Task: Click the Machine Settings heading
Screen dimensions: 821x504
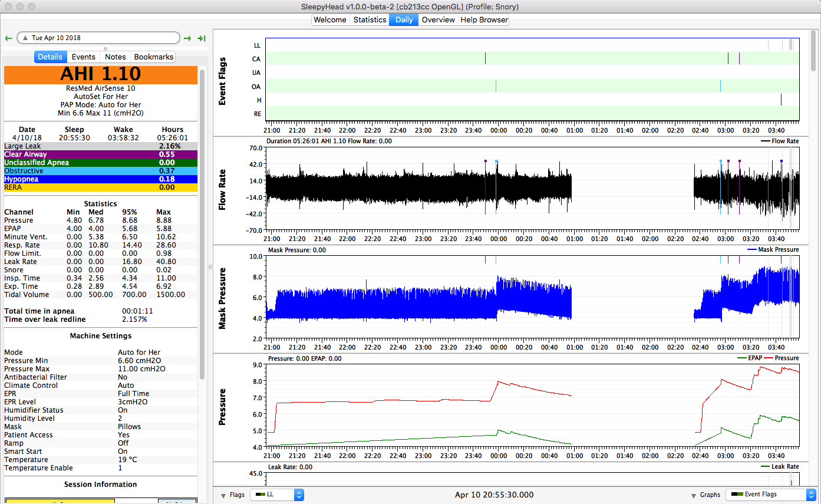Action: click(x=100, y=336)
